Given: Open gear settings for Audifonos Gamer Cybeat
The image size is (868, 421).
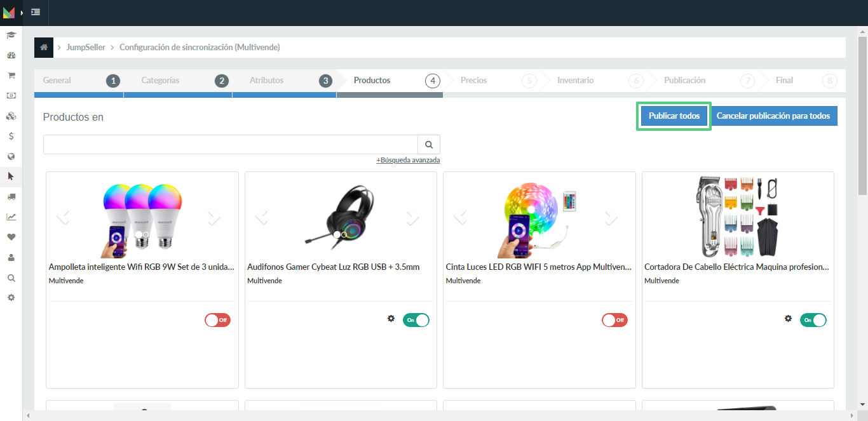Looking at the screenshot, I should 391,319.
